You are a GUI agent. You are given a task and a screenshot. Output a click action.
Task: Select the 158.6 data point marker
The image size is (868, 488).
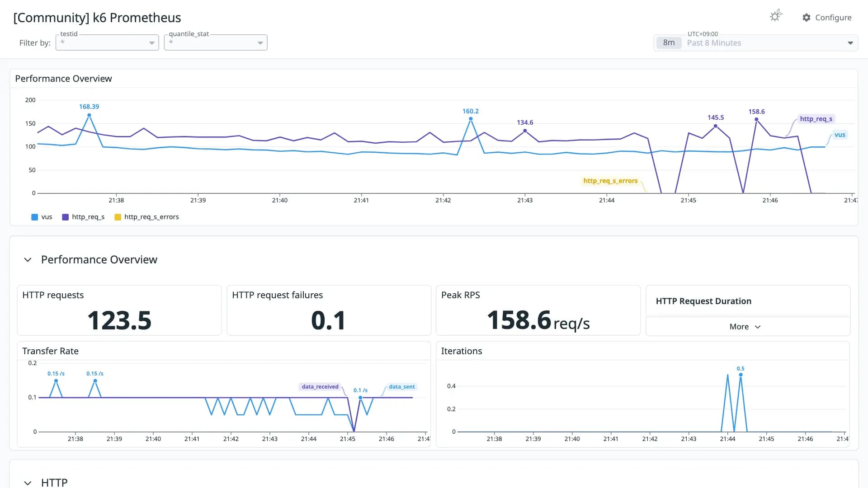(756, 119)
